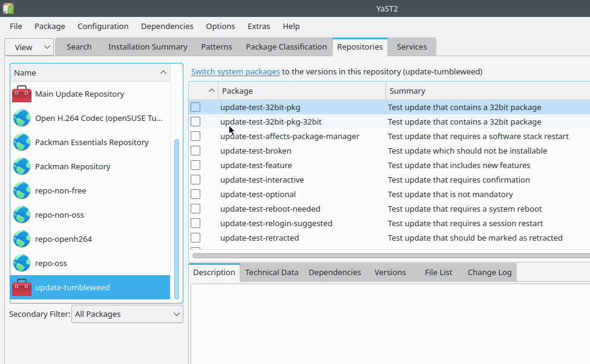Enable the update-test-feature checkbox
The width and height of the screenshot is (590, 364).
(195, 165)
